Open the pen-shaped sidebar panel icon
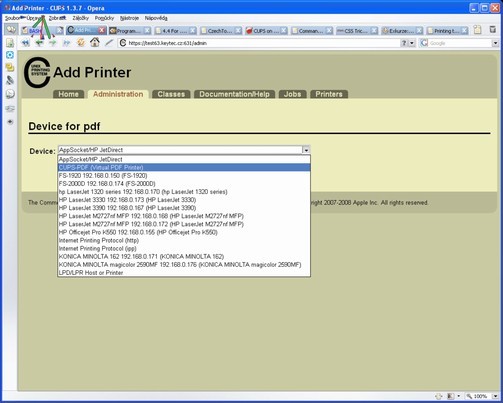Viewport: 503px width, 403px height. point(10,80)
